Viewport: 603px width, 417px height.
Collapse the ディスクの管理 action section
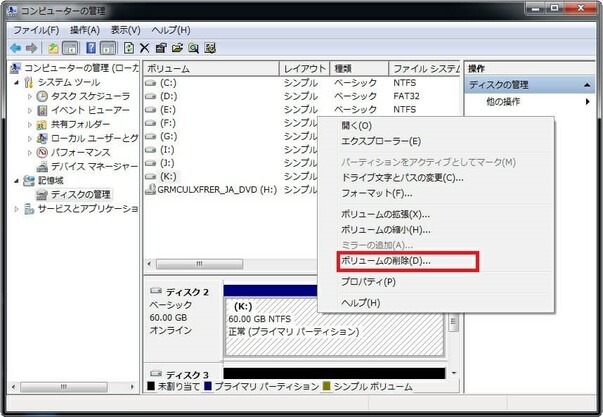587,85
